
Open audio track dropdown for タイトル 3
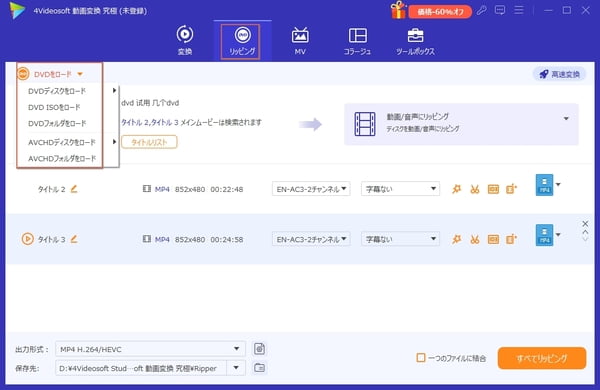tap(311, 239)
